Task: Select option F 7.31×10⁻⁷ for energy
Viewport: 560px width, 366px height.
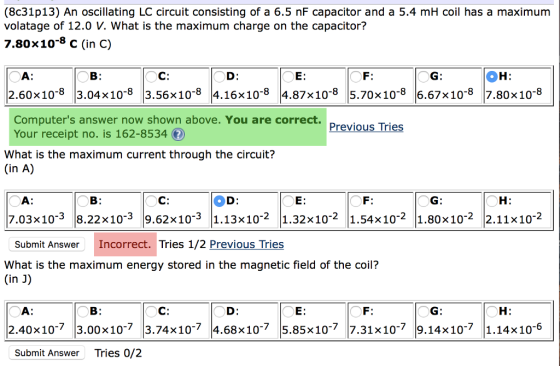Action: (356, 312)
